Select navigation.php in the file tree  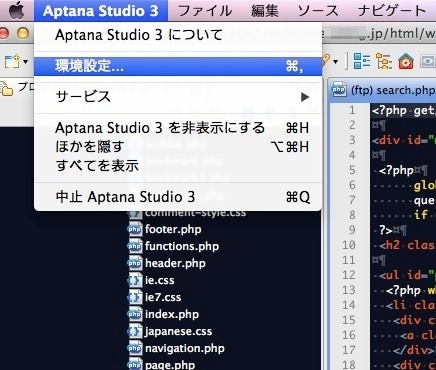[x=185, y=348]
